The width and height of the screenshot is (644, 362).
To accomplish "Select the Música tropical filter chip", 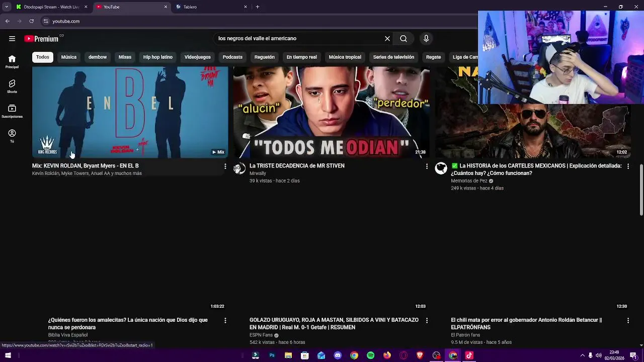I will [x=345, y=57].
